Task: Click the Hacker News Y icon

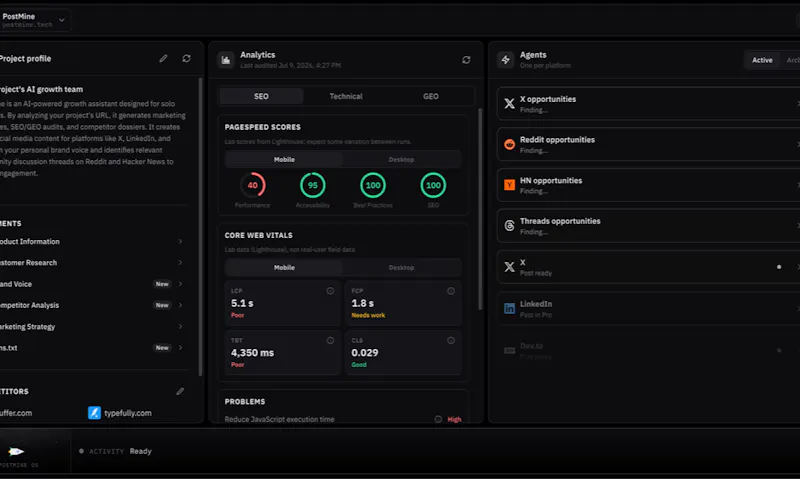Action: [x=509, y=185]
